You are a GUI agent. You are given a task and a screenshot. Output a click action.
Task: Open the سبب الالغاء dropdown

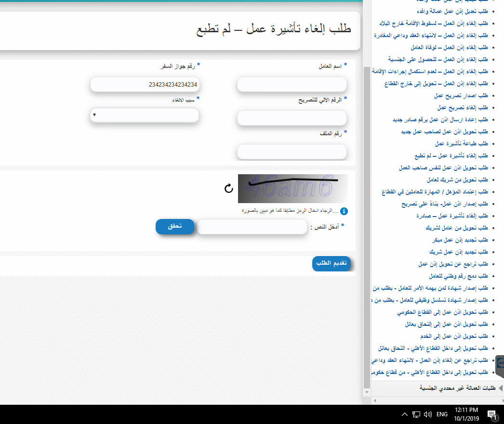point(145,115)
